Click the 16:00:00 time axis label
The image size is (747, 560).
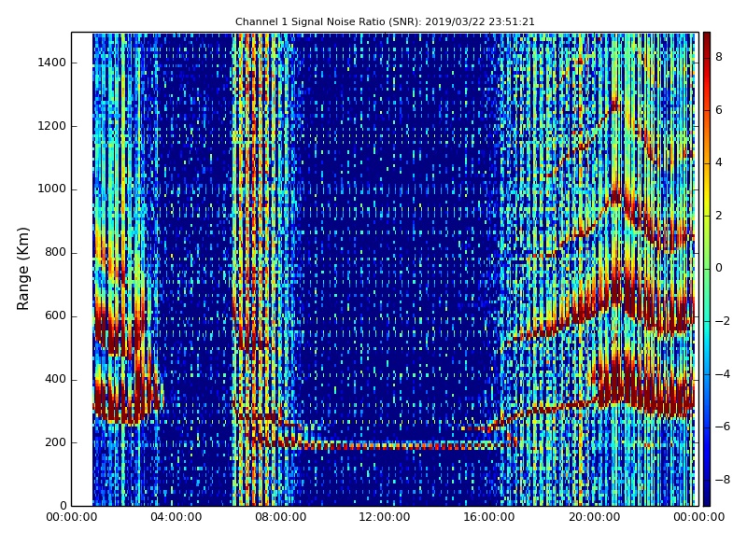coord(489,517)
